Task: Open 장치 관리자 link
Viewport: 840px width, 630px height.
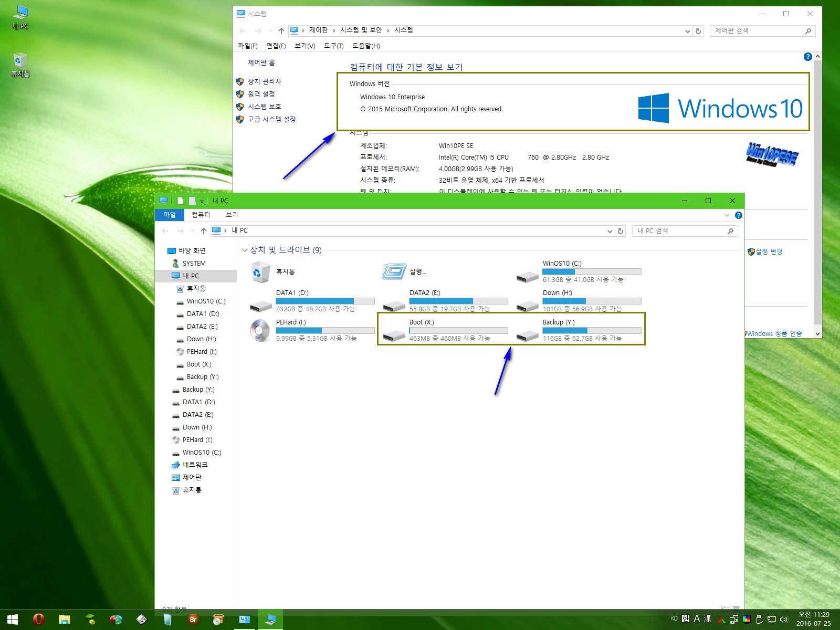Action: 264,81
